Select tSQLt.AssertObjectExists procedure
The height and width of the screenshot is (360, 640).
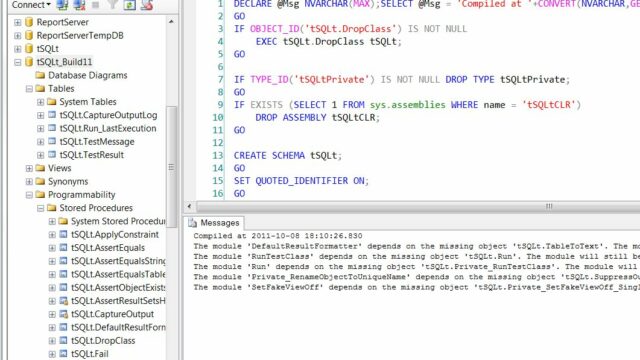[x=118, y=287]
